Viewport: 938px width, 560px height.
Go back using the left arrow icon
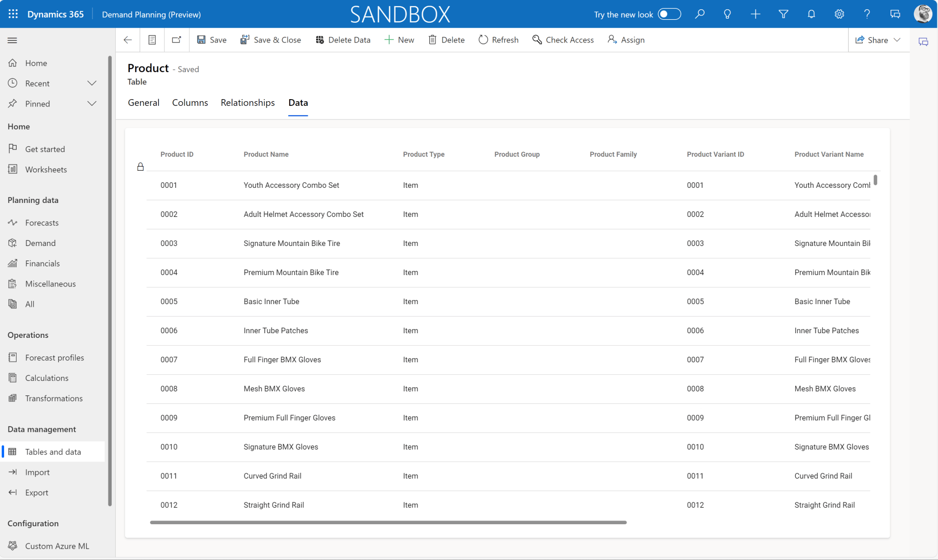click(128, 40)
